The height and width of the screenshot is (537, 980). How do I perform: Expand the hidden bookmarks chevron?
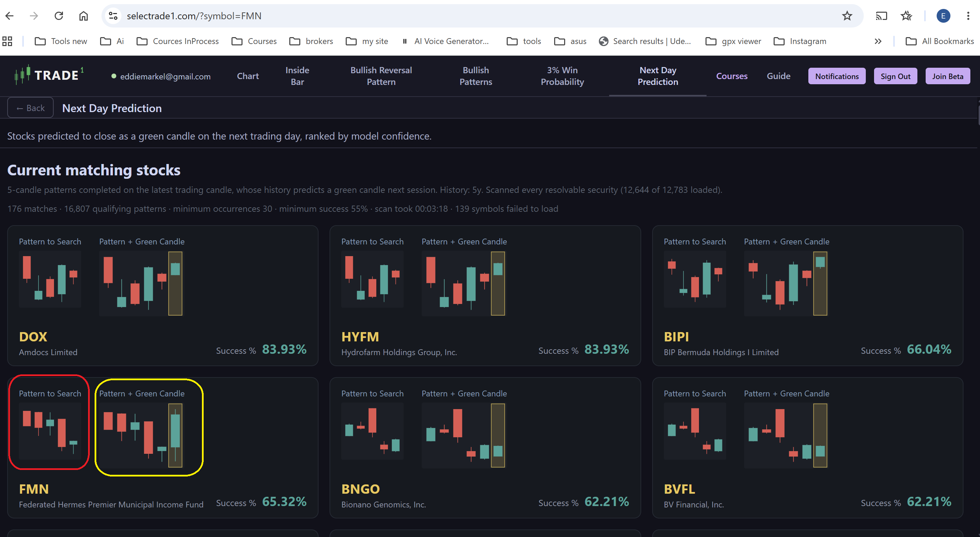click(x=877, y=41)
